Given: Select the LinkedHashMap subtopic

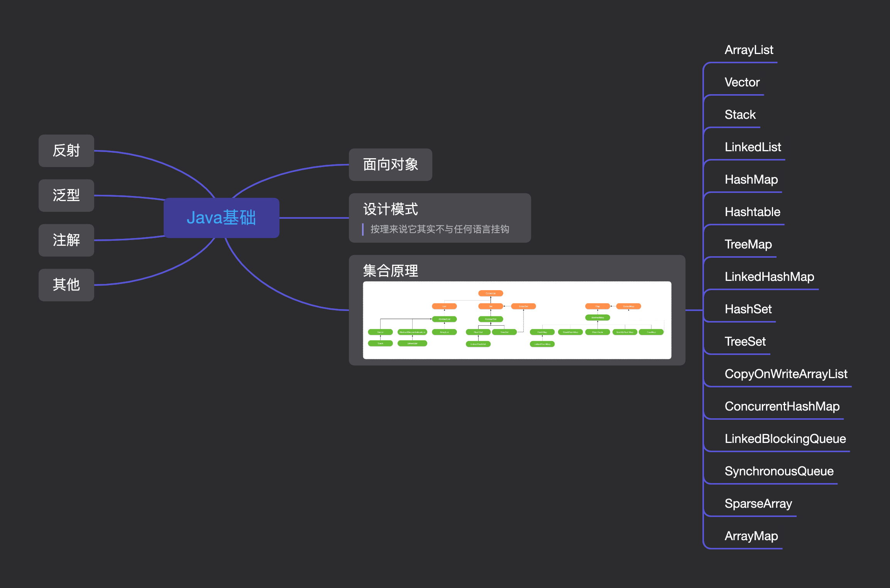Looking at the screenshot, I should coord(769,277).
